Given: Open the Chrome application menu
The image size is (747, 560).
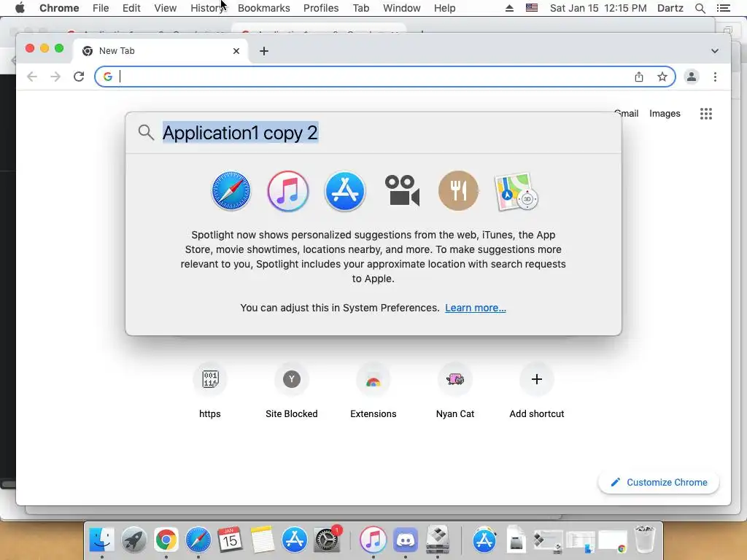Looking at the screenshot, I should [59, 8].
